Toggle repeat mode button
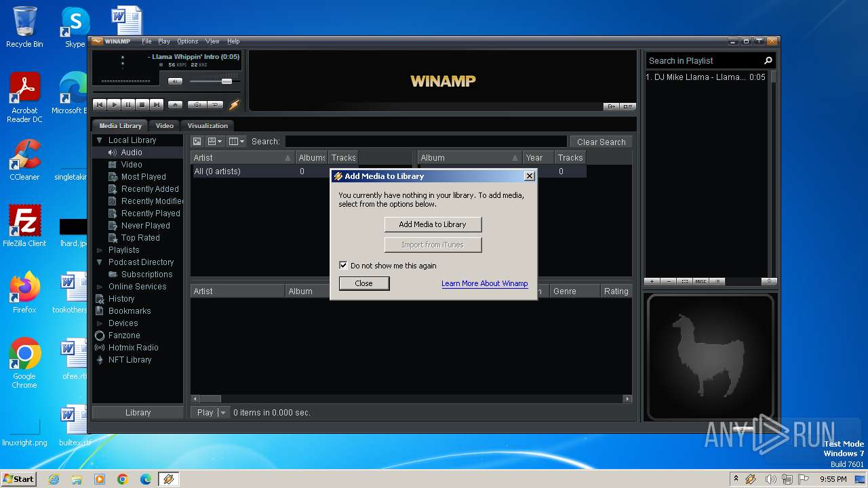Screen dimensions: 868x488 click(215, 104)
